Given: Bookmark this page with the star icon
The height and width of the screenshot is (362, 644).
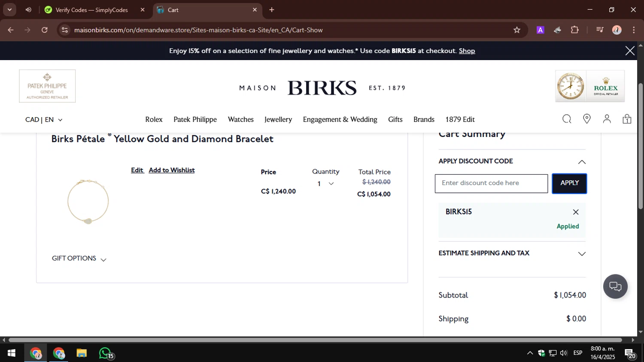Looking at the screenshot, I should point(517,30).
